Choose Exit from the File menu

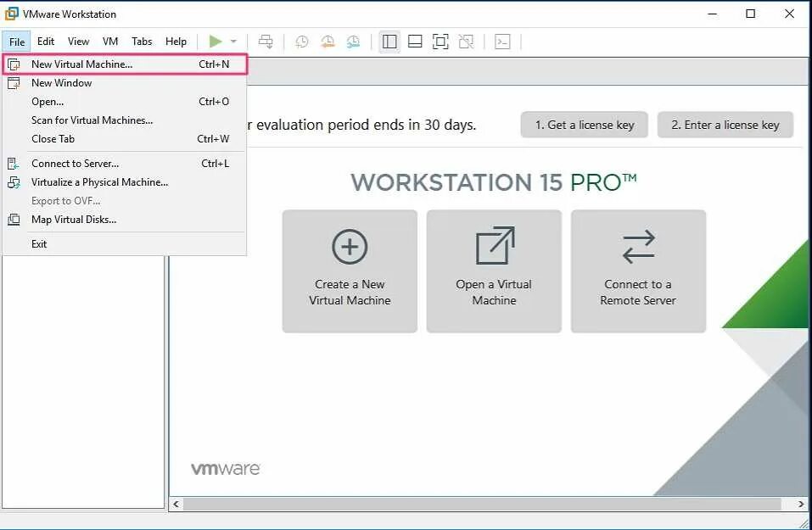[125, 243]
